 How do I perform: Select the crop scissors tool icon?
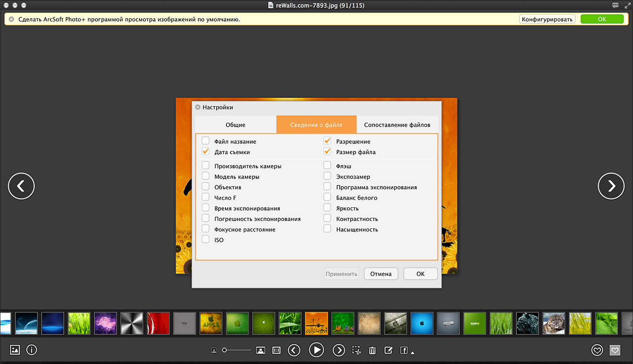(357, 350)
